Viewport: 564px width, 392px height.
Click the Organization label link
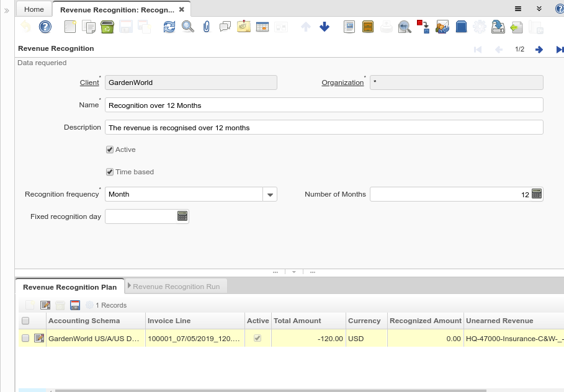[342, 82]
